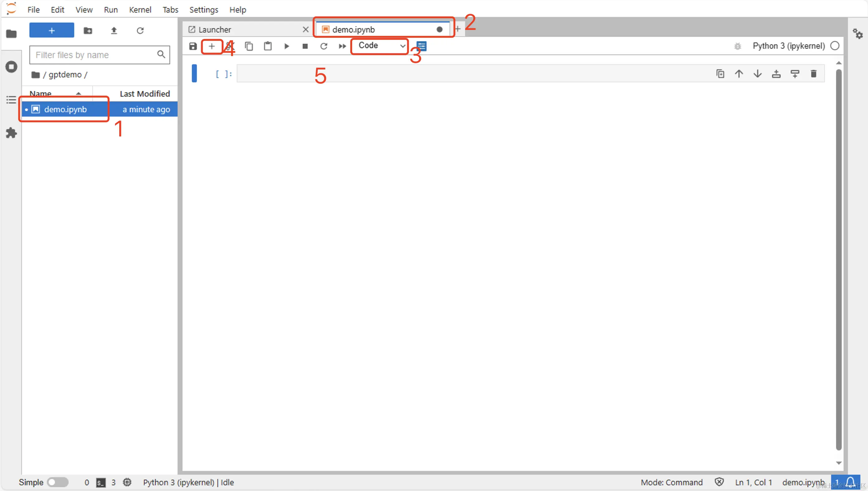The height and width of the screenshot is (491, 868).
Task: Toggle the debugger bug icon
Action: pos(738,46)
